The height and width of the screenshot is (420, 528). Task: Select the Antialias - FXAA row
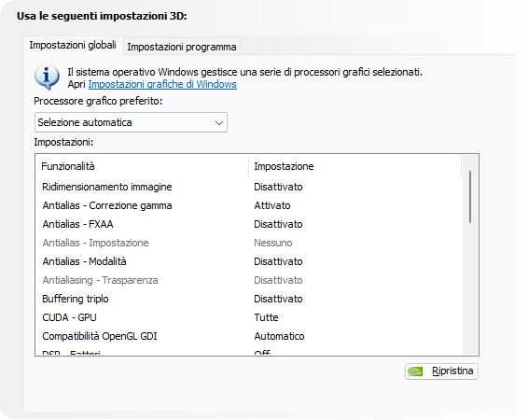pos(248,224)
